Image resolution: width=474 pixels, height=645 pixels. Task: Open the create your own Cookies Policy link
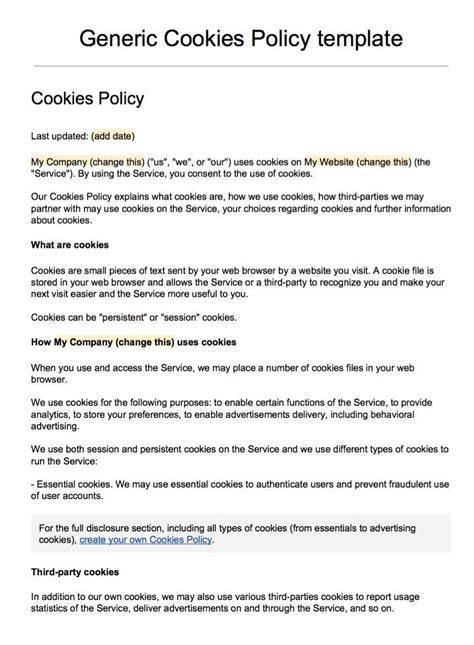coord(146,540)
